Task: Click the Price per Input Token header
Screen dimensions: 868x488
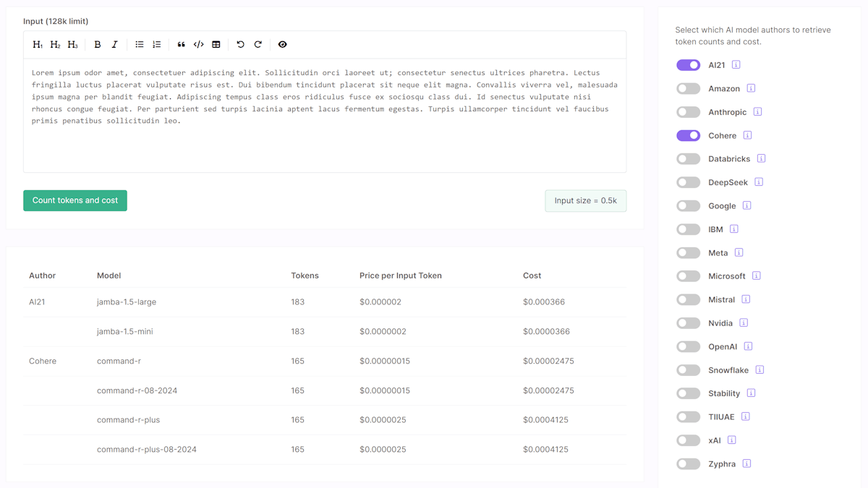Action: (401, 275)
